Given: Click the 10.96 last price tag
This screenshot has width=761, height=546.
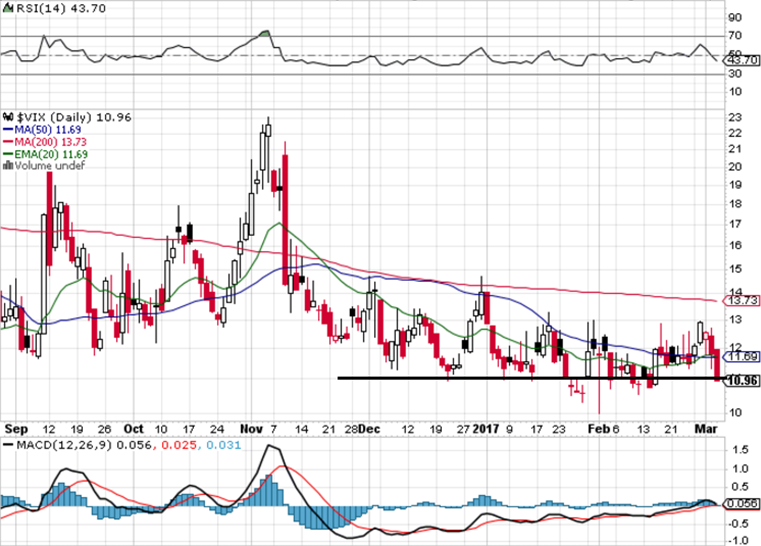Looking at the screenshot, I should 742,381.
